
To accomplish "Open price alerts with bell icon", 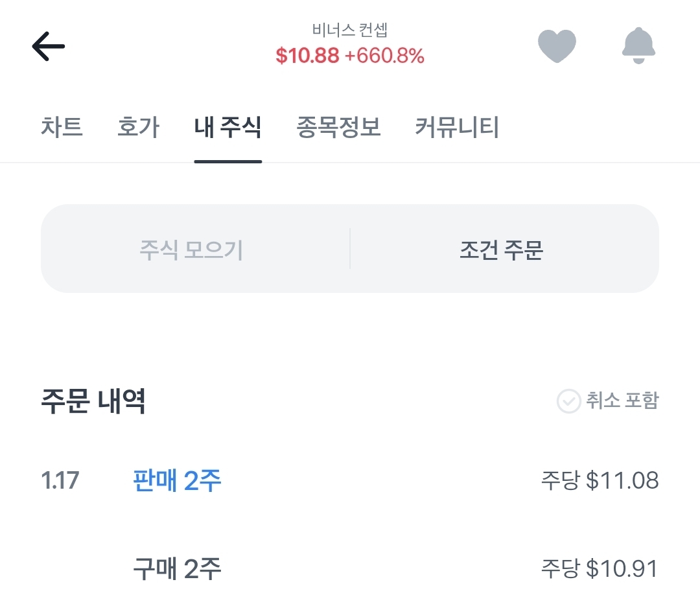I will click(638, 46).
